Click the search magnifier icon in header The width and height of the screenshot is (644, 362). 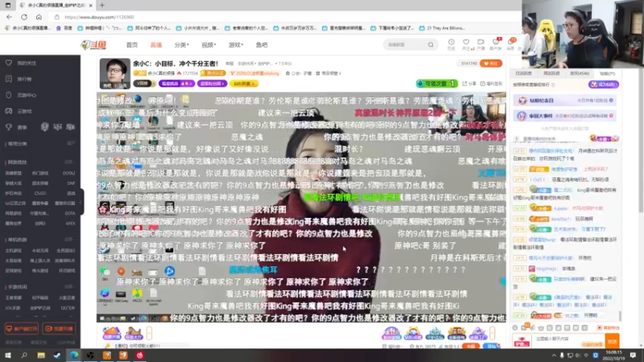click(x=431, y=44)
